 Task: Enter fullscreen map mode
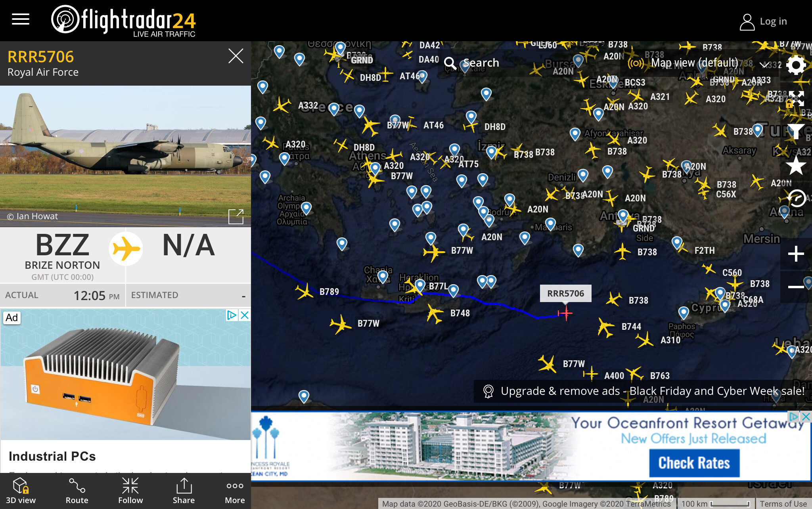click(796, 99)
